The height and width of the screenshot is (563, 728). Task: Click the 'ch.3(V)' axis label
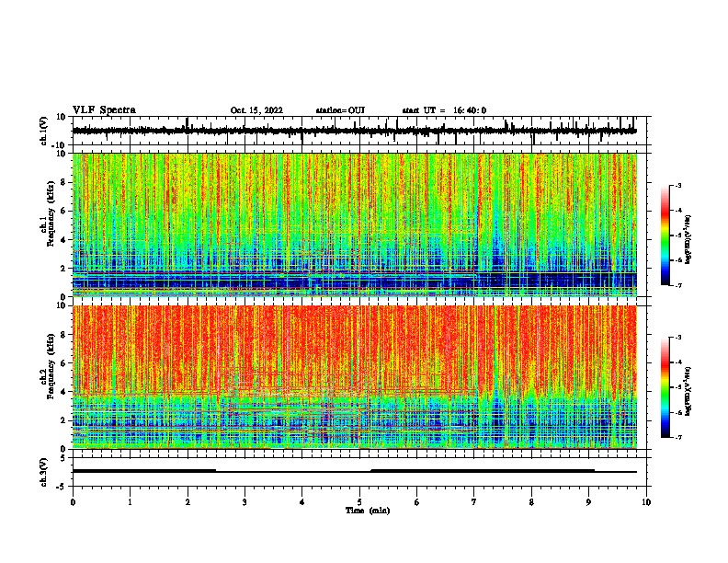click(44, 472)
